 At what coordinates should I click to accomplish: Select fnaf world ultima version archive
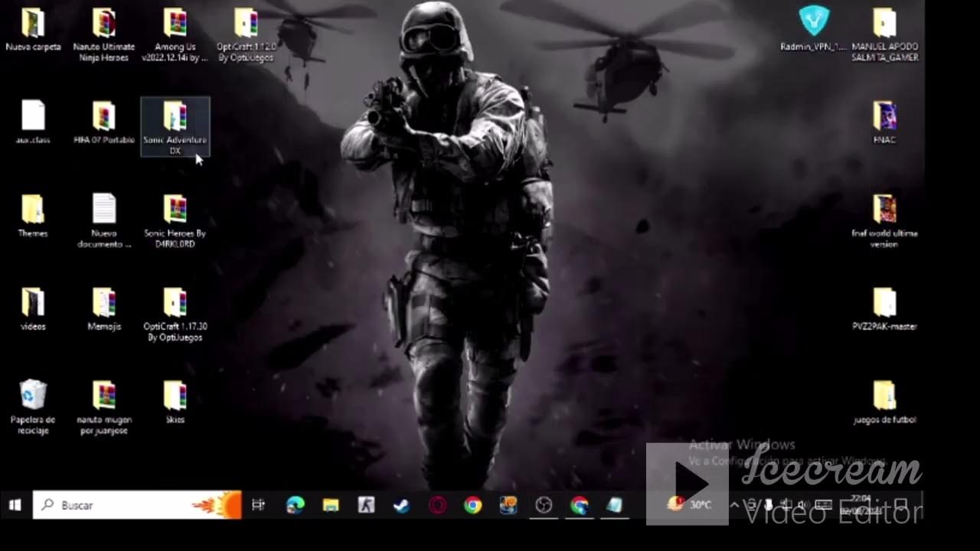pyautogui.click(x=884, y=220)
